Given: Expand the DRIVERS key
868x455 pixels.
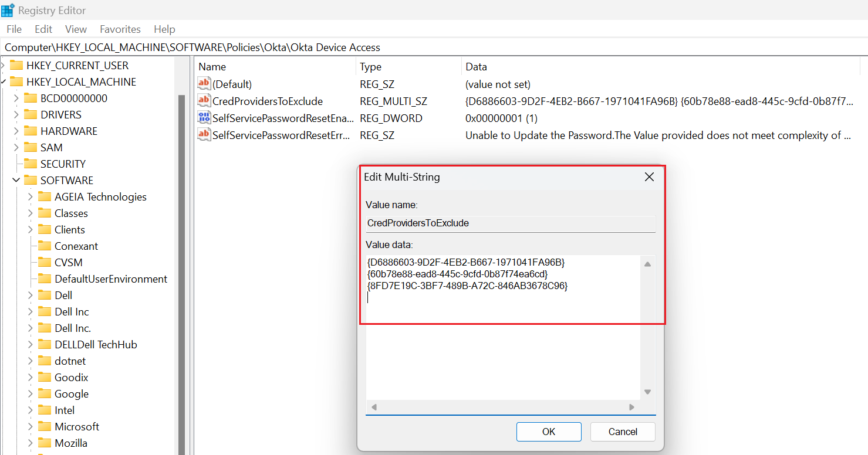Looking at the screenshot, I should [16, 115].
